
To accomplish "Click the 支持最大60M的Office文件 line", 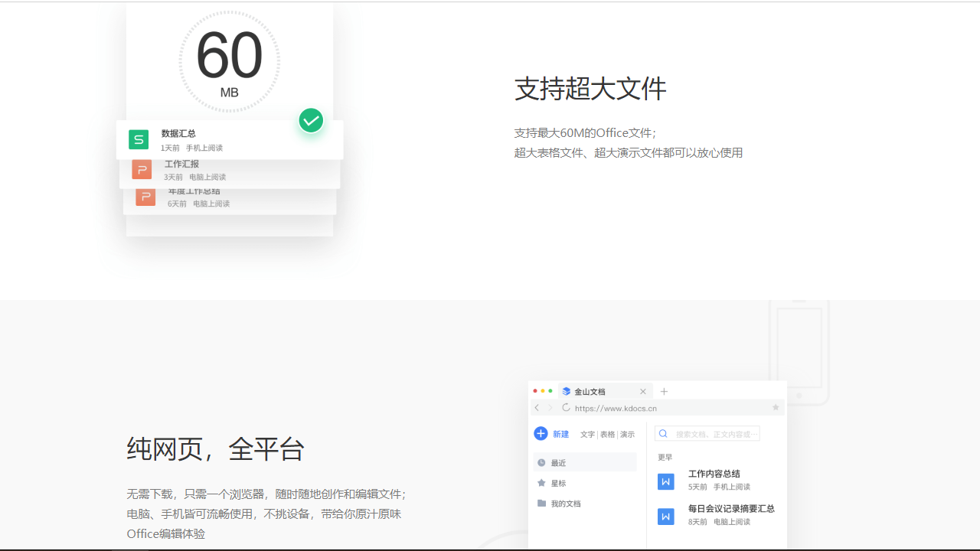I will coord(586,133).
